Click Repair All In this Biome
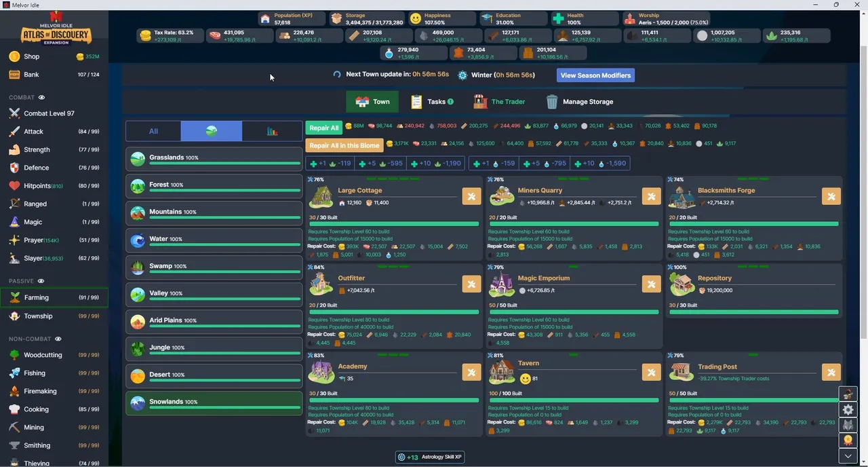The height and width of the screenshot is (467, 868). tap(344, 145)
